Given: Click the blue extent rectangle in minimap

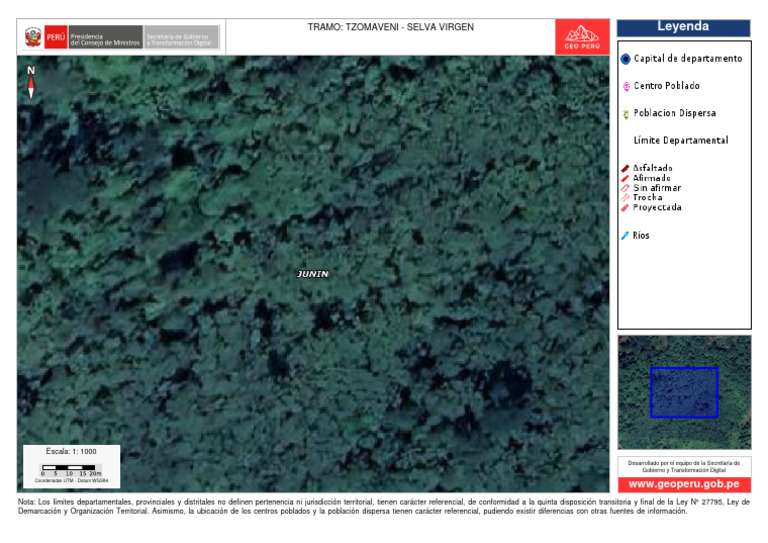Looking at the screenshot, I should [x=684, y=392].
